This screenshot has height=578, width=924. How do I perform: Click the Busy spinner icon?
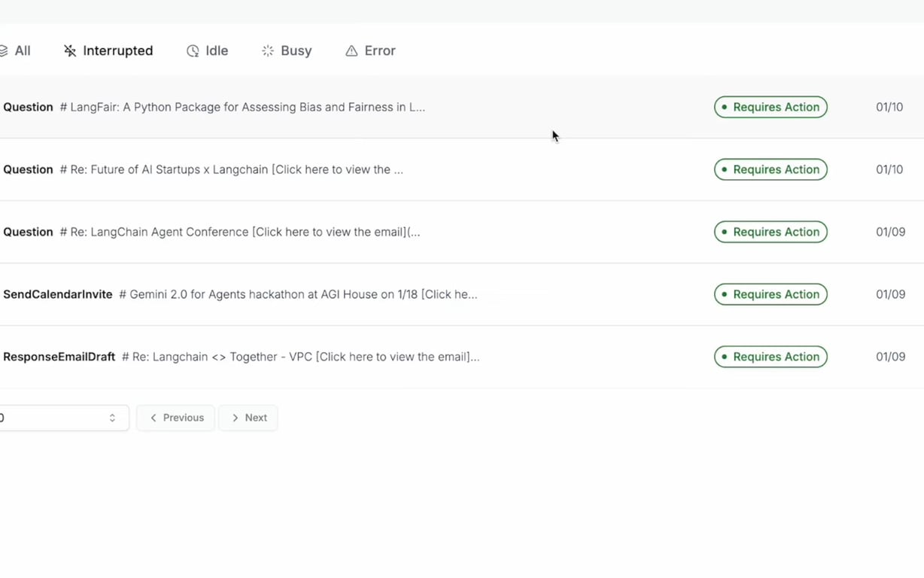[268, 50]
